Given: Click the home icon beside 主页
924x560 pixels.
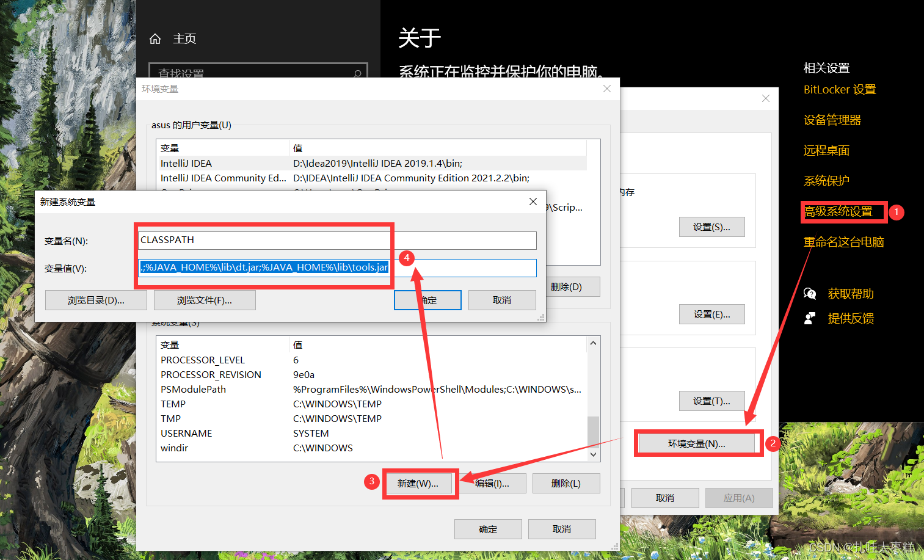Looking at the screenshot, I should click(155, 38).
